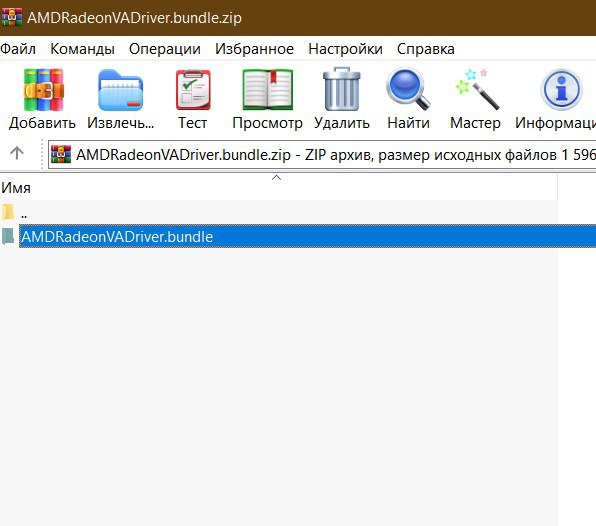Select the AMDRadeonVADriver.bundle folder icon
This screenshot has height=526, width=596.
[x=8, y=236]
